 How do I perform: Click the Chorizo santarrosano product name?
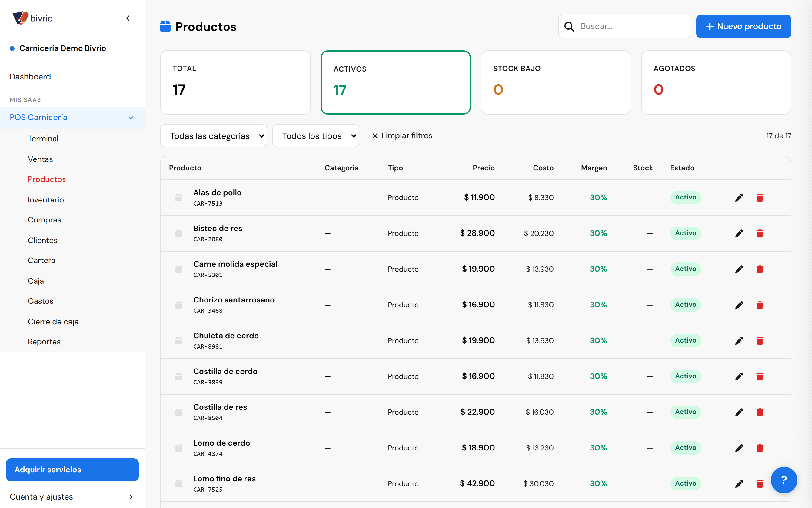pyautogui.click(x=234, y=300)
